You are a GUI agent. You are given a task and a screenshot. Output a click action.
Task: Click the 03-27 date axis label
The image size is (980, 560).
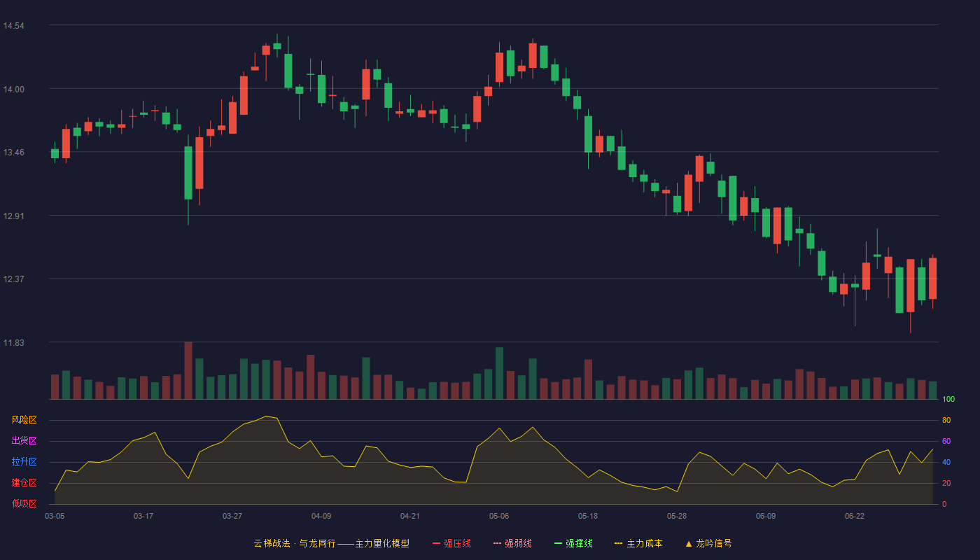(x=232, y=516)
